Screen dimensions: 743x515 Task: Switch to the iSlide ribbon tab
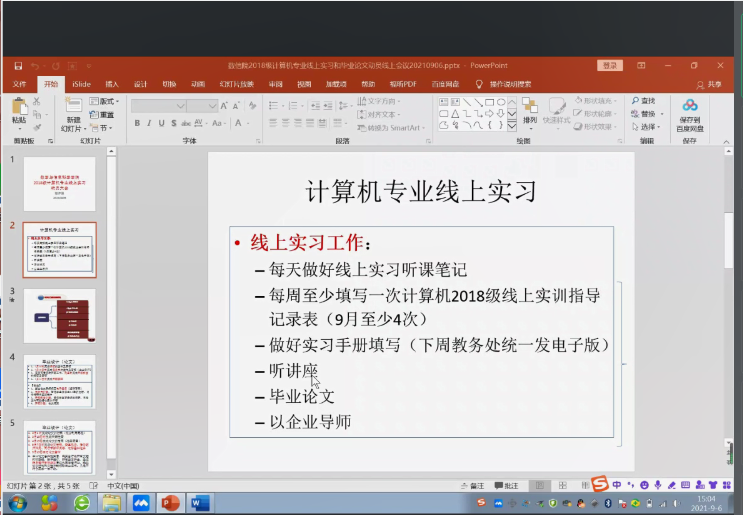tap(81, 84)
